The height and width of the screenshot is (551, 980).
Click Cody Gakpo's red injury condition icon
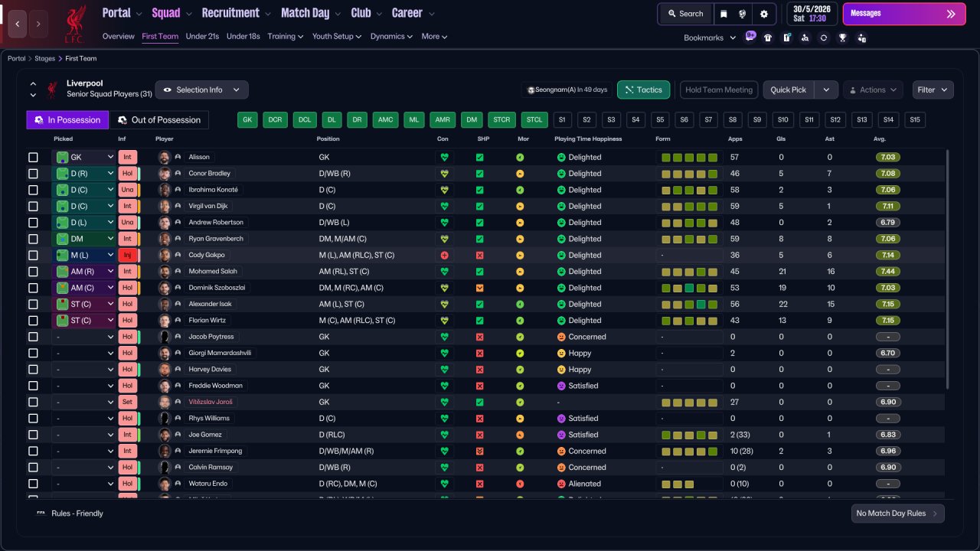tap(443, 256)
